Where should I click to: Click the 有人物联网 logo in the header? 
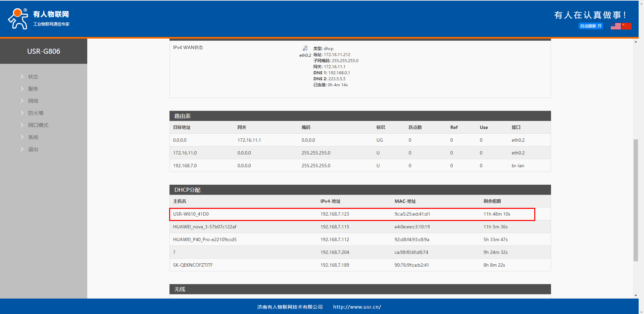[39, 19]
